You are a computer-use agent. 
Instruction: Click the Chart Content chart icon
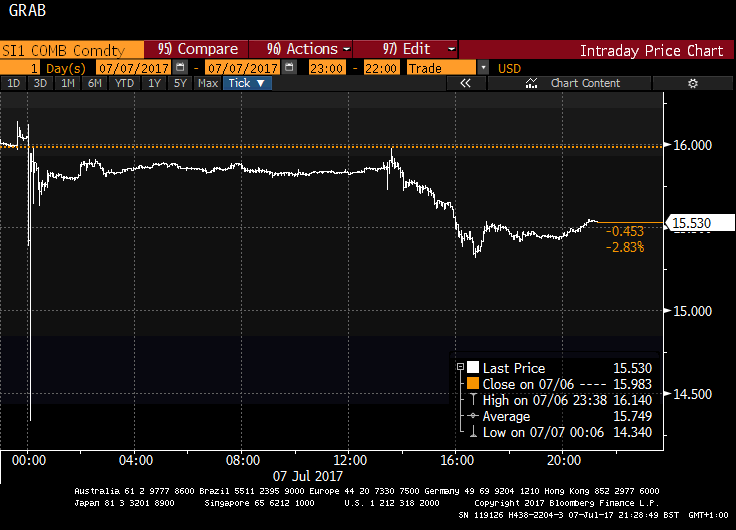coord(531,83)
